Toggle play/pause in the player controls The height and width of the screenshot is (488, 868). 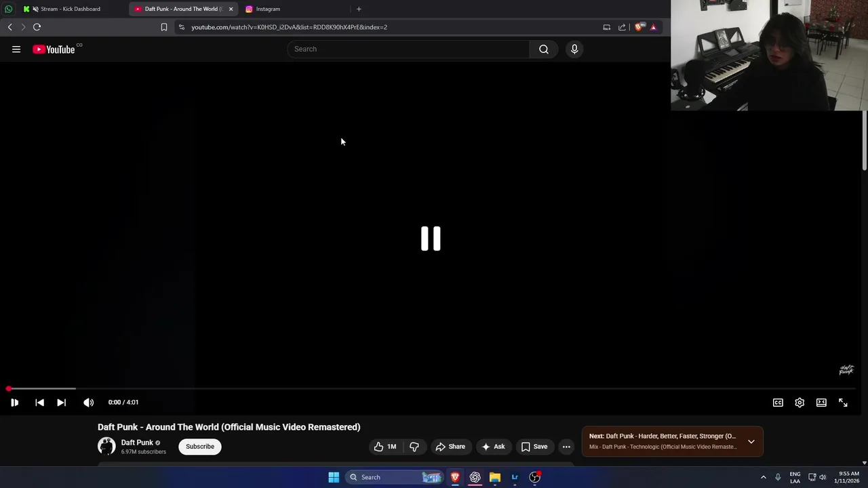click(14, 403)
